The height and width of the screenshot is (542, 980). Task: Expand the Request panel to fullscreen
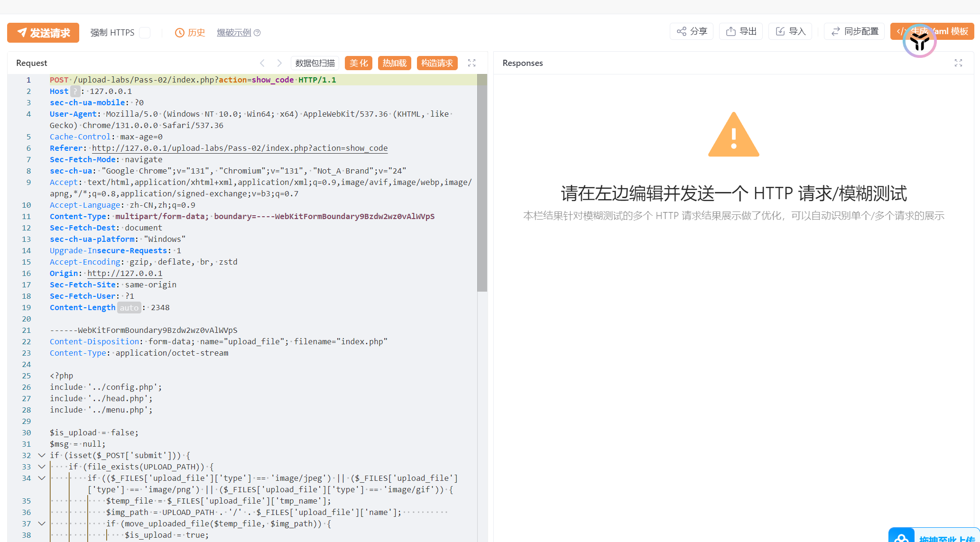click(472, 63)
